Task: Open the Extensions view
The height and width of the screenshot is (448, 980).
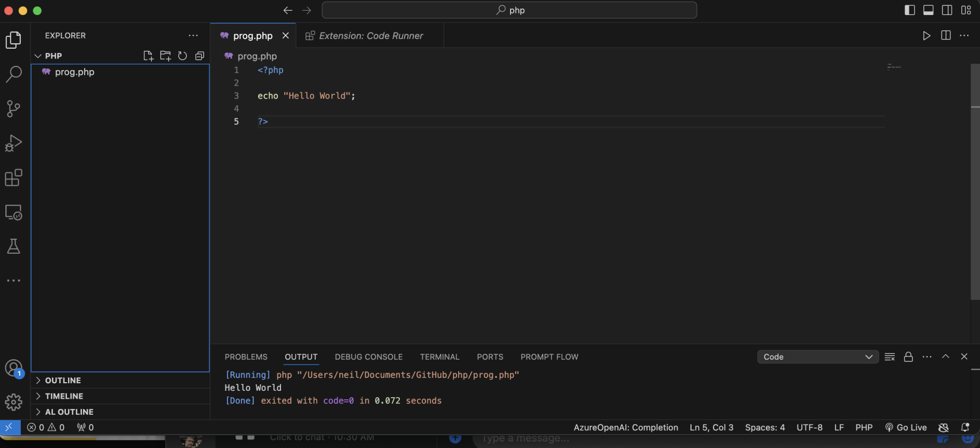Action: point(13,178)
